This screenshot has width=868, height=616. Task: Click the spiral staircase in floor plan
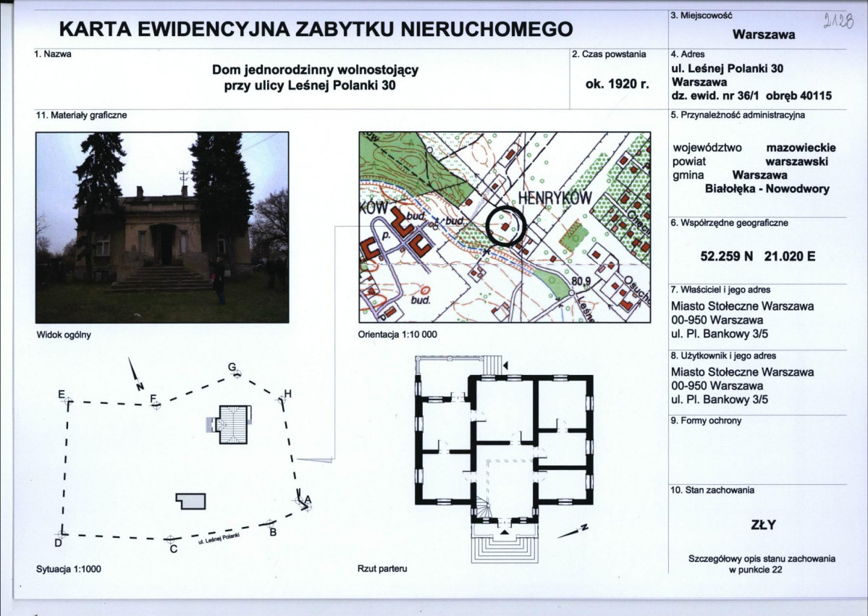point(484,507)
